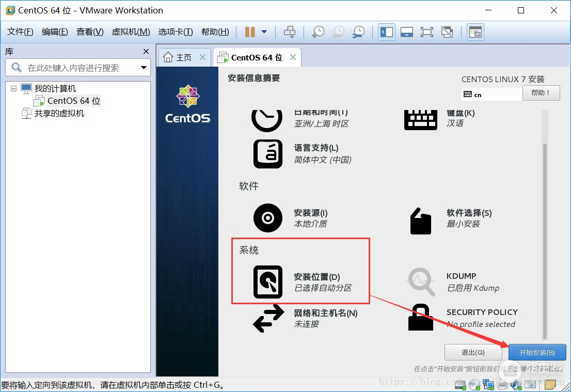Collapse the 我的计算机 tree node
The image size is (571, 392).
click(13, 89)
